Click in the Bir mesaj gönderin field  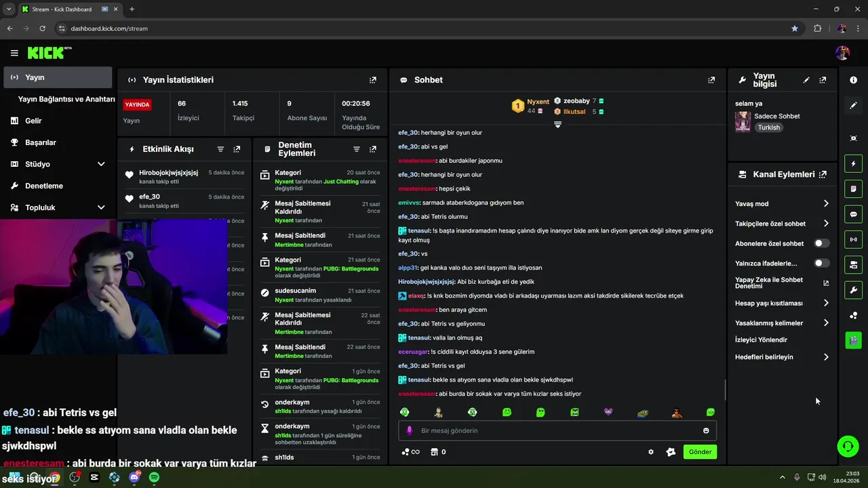tap(557, 430)
